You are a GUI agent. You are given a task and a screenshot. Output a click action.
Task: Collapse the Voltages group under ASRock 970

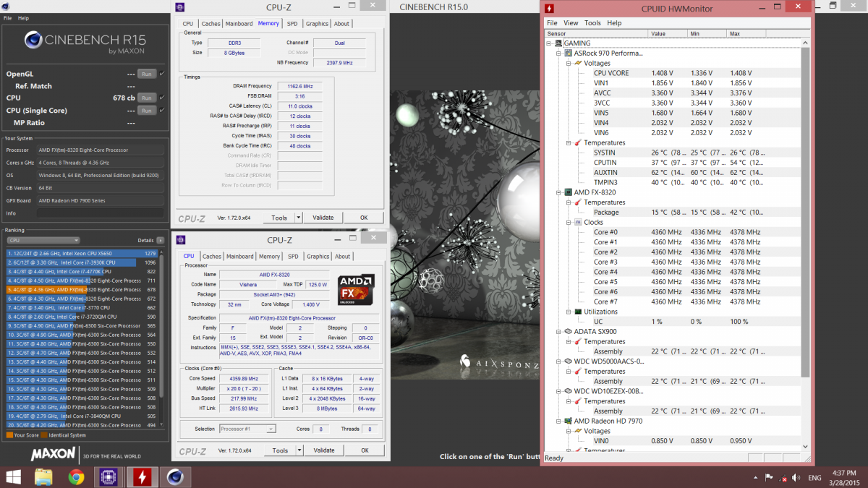pos(569,63)
